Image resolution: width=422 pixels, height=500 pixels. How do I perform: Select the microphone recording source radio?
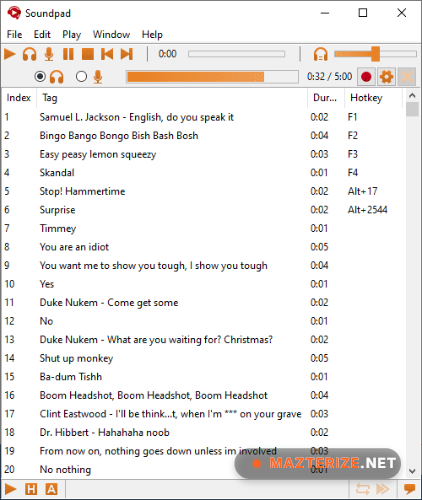[81, 77]
